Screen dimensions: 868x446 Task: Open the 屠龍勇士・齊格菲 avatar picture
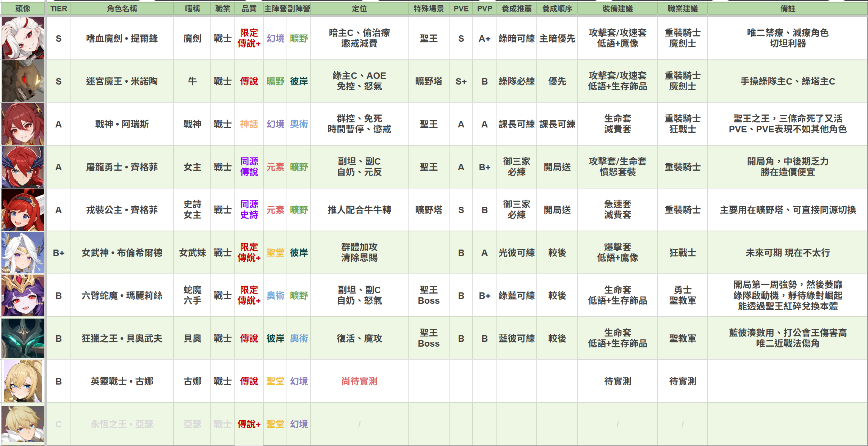coord(23,167)
